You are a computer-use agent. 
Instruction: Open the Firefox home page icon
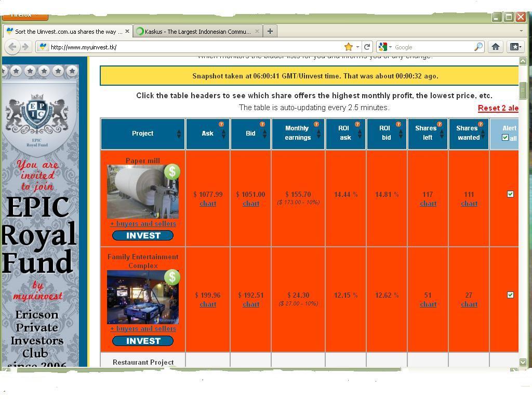pos(495,47)
